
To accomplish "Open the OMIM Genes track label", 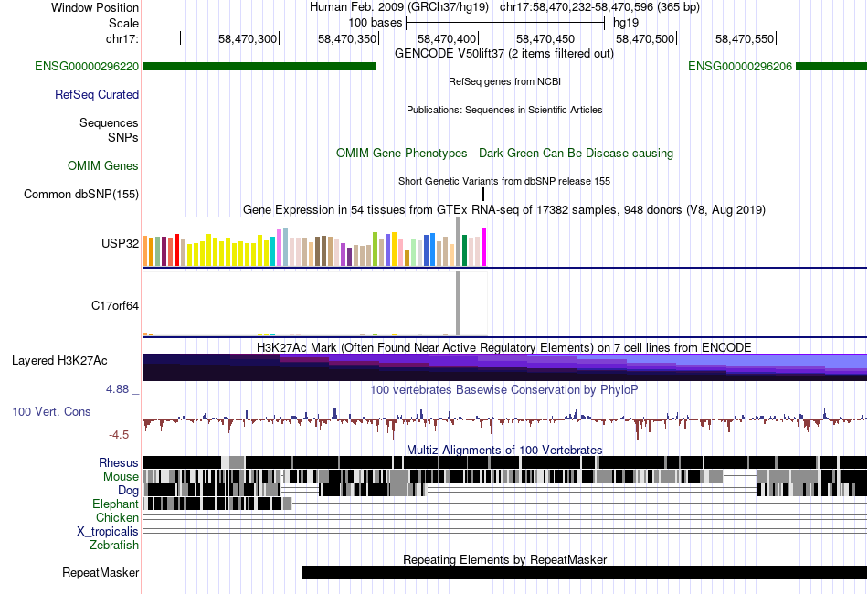I will pyautogui.click(x=103, y=165).
